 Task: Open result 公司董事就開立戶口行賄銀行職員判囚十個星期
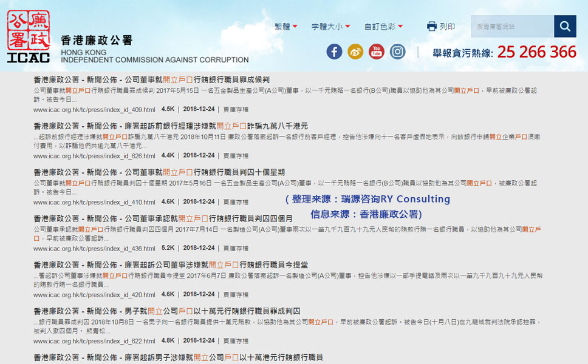coord(159,172)
